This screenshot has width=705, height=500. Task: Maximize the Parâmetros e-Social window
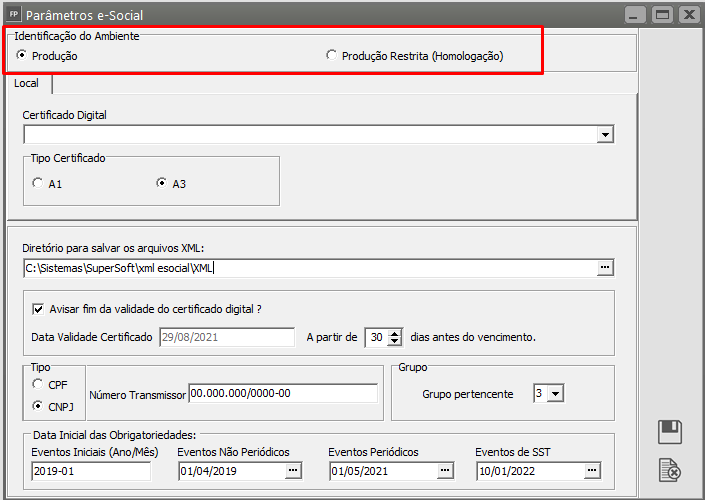(662, 14)
